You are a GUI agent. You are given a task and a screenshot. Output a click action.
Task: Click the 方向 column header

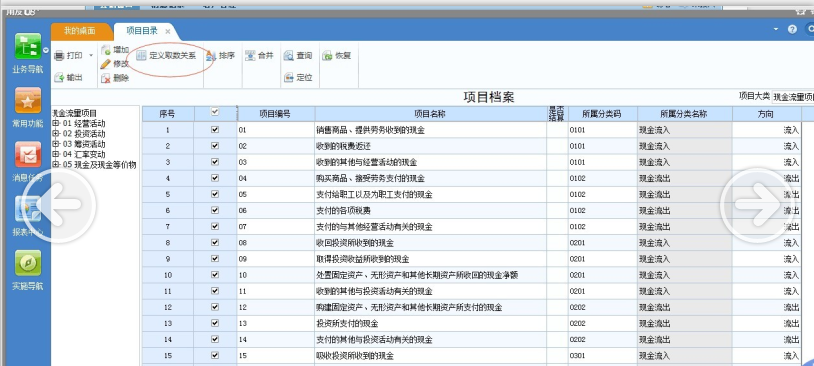point(767,114)
